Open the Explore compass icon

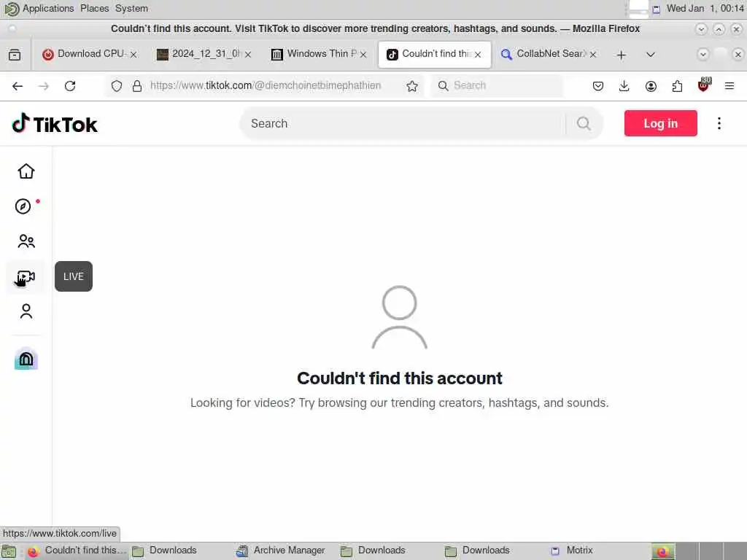tap(23, 206)
